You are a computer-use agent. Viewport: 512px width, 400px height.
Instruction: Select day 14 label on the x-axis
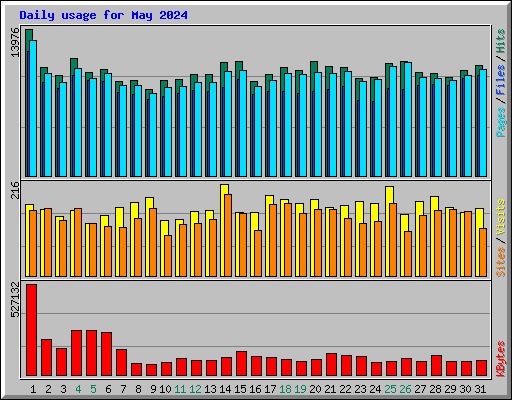click(x=225, y=389)
